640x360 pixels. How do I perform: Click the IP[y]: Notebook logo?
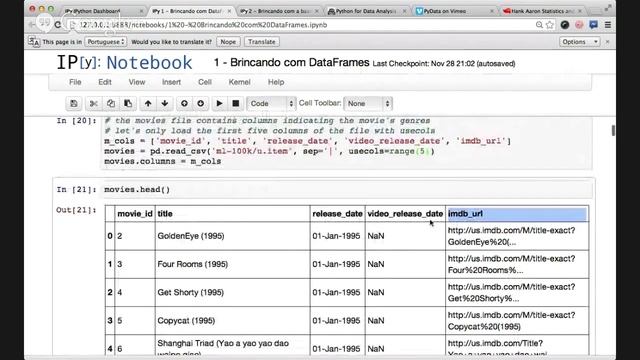point(124,62)
